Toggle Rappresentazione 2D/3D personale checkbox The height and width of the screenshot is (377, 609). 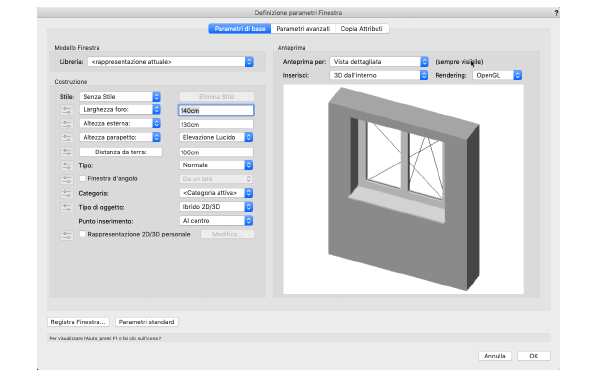(x=82, y=234)
